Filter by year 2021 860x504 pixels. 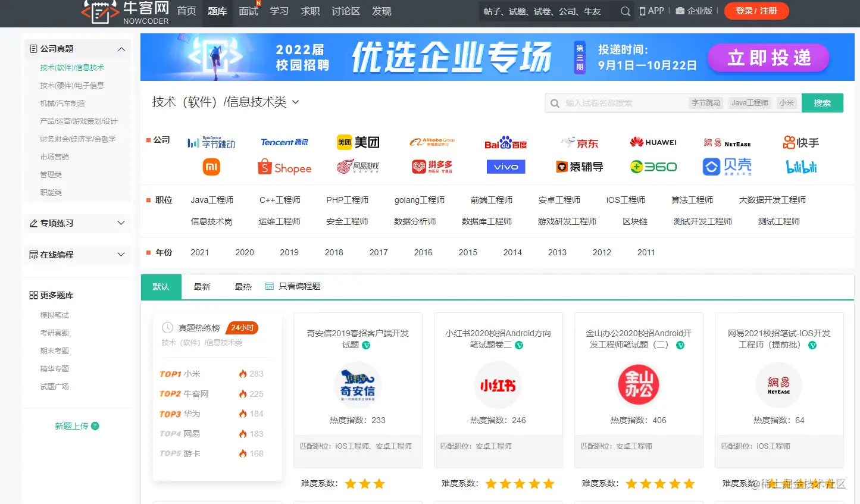[x=200, y=252]
